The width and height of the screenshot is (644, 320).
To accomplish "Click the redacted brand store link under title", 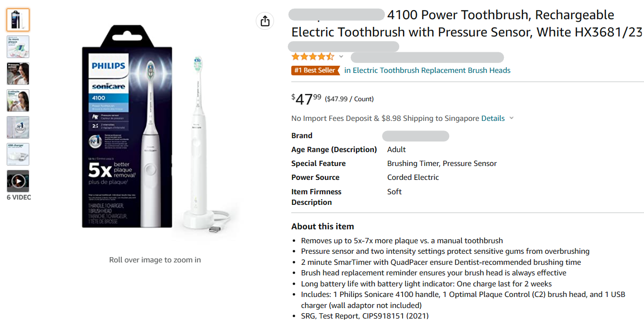I will pos(343,46).
